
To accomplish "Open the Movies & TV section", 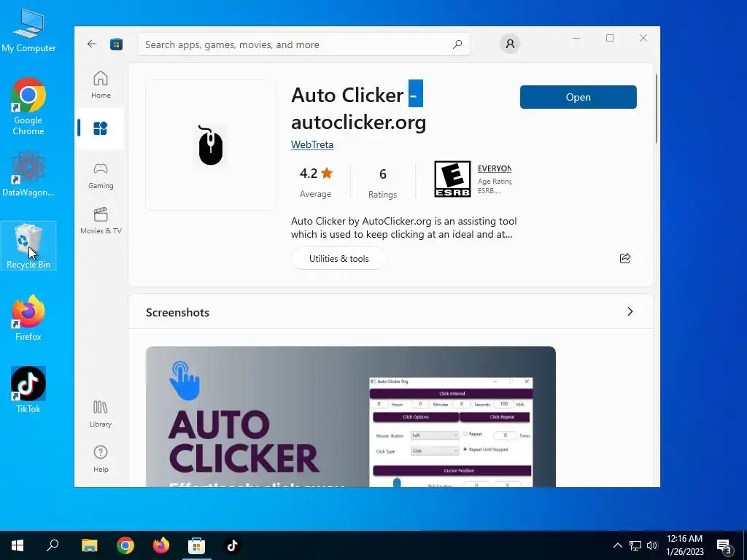I will coord(101,220).
